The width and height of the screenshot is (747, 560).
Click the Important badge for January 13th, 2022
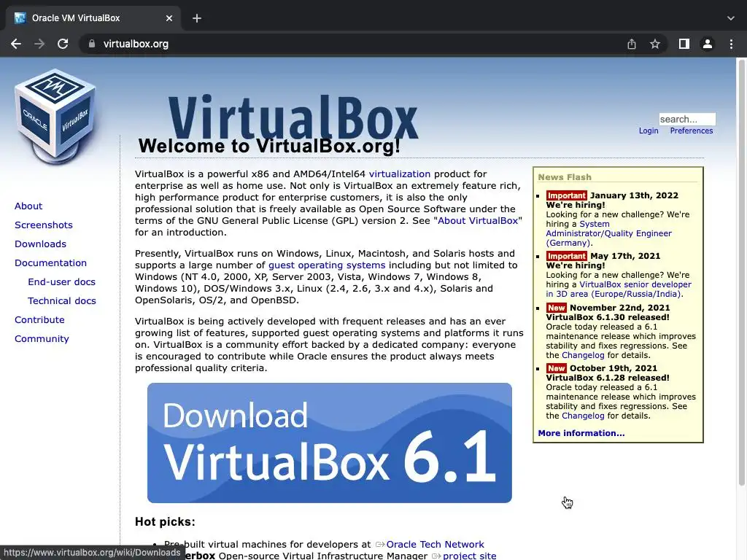click(566, 195)
